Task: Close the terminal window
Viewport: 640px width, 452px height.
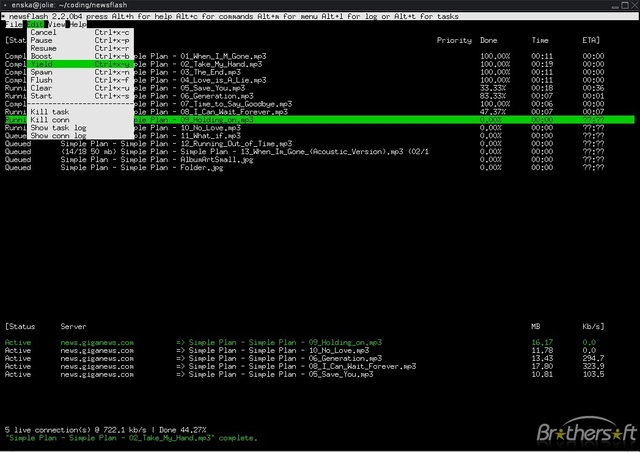Action: (x=635, y=5)
